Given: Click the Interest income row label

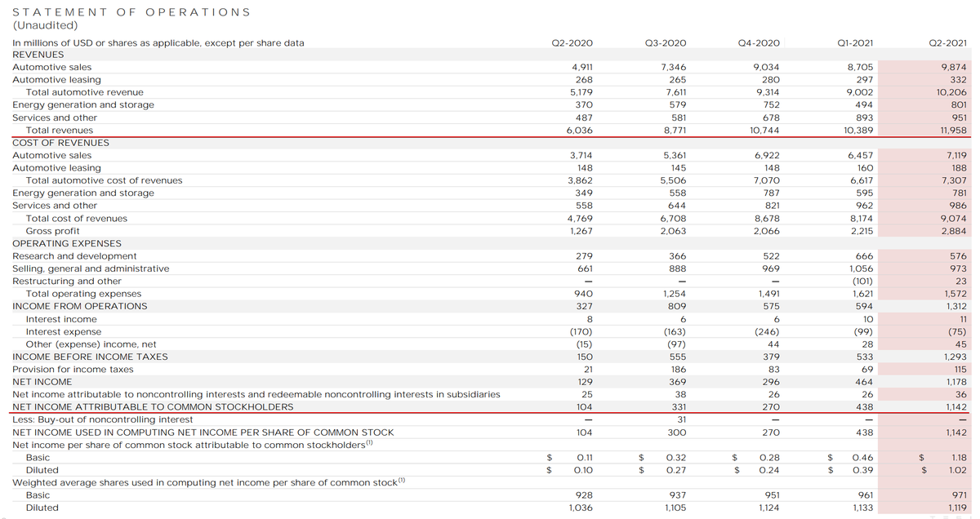Looking at the screenshot, I should (61, 319).
